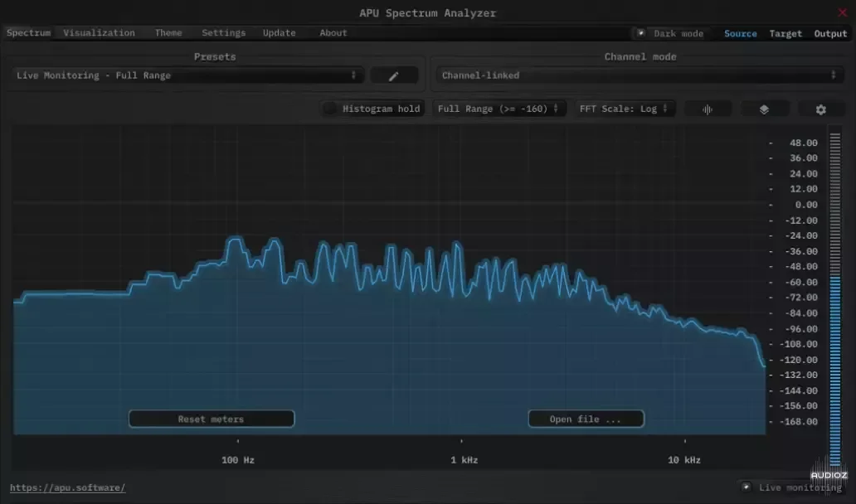Open the https://apu.software/ link
The image size is (856, 504).
click(68, 487)
